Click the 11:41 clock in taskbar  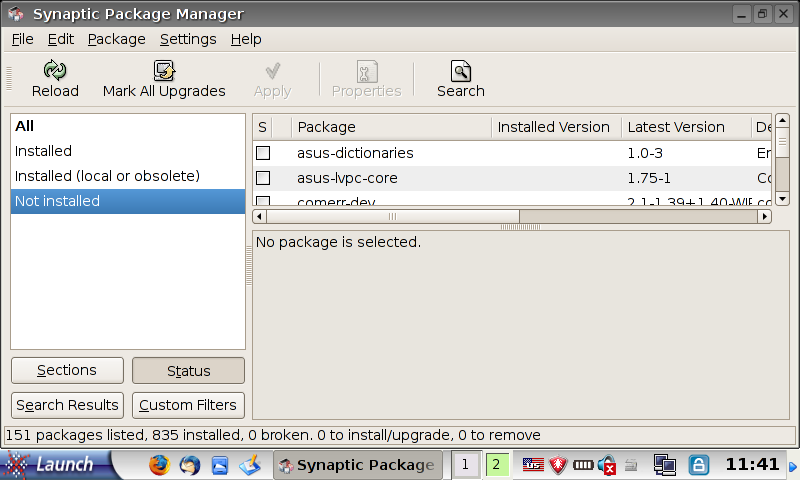[752, 464]
